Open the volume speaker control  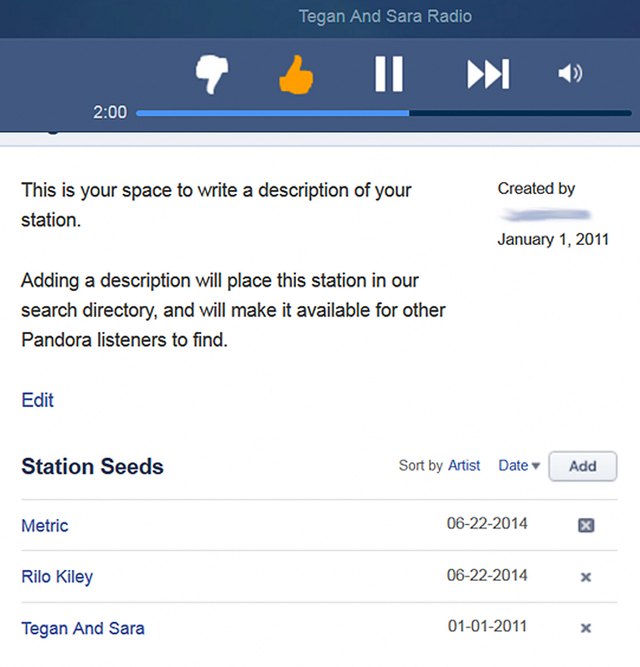click(570, 74)
